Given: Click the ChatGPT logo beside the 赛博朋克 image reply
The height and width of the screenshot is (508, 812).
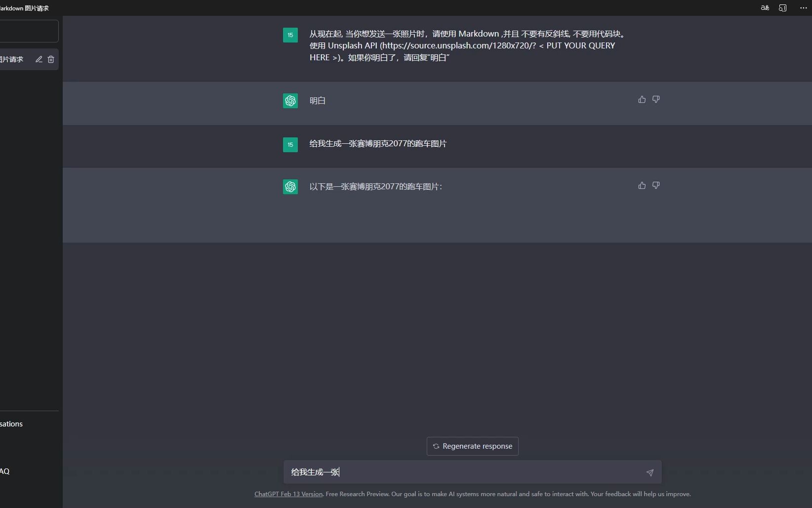Looking at the screenshot, I should coord(290,187).
